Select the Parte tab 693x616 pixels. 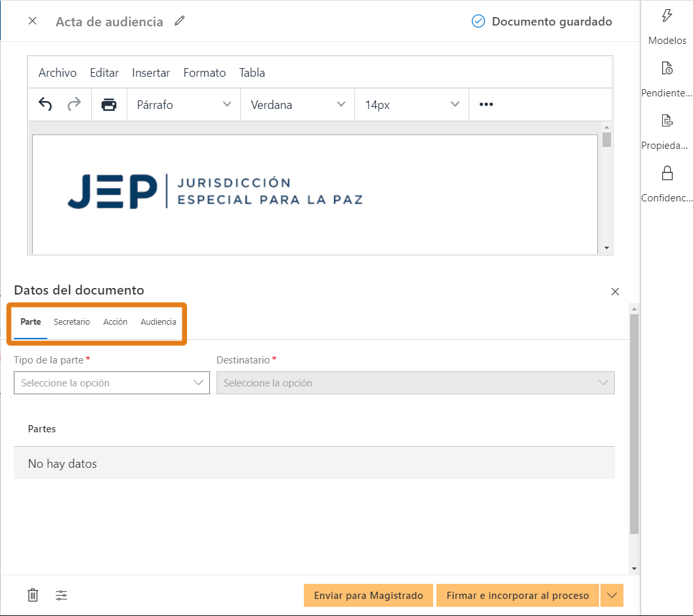coord(30,321)
